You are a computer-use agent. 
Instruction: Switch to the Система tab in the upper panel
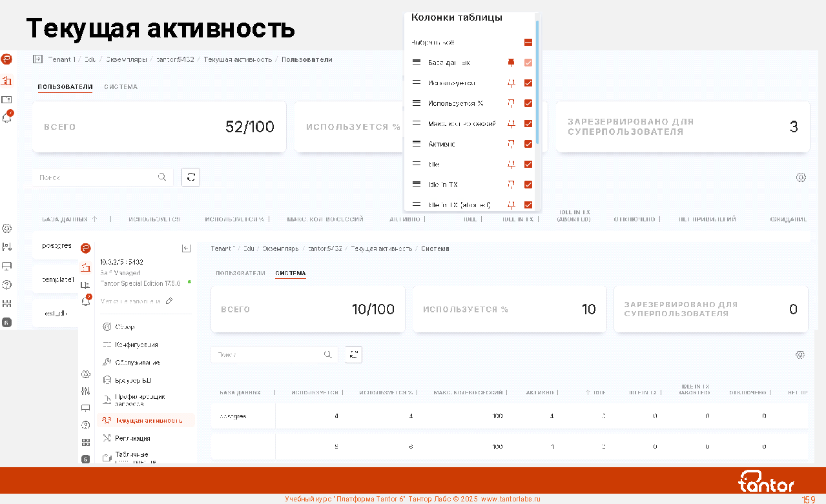(121, 87)
